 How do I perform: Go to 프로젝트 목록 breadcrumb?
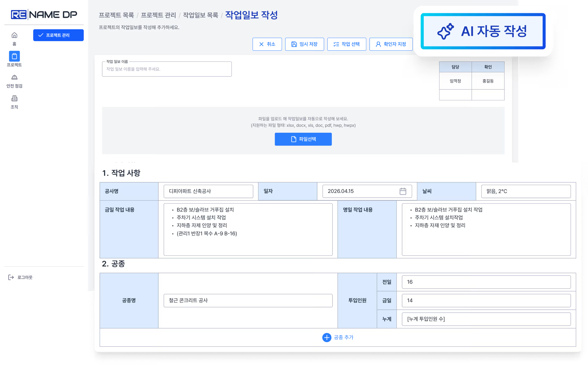point(116,15)
